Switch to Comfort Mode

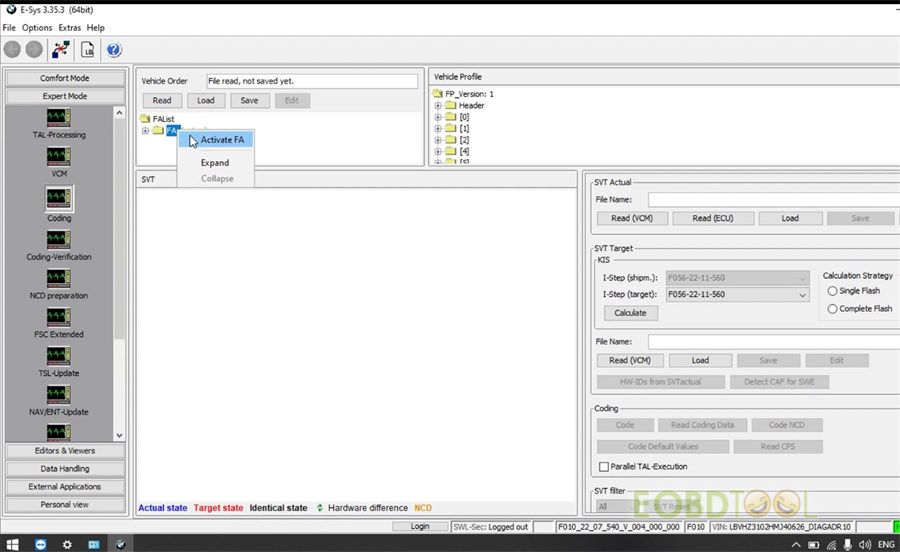[65, 78]
